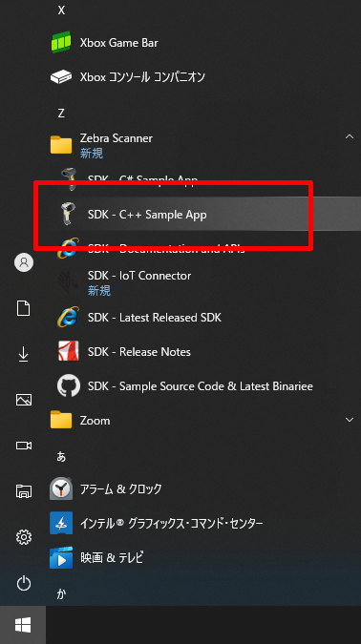Viewport: 361px width, 644px height.
Task: Open the Documents sidebar shortcut
Action: coord(24,308)
